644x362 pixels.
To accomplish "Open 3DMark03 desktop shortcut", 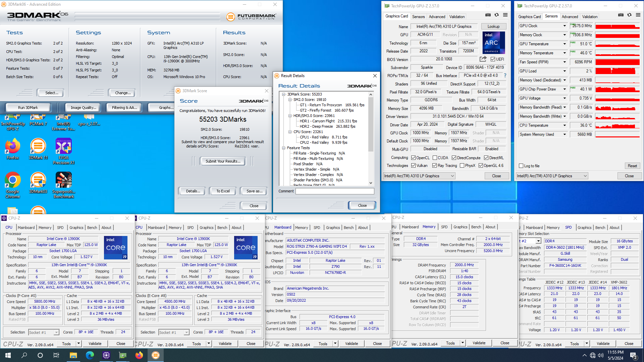I will coord(38,183).
